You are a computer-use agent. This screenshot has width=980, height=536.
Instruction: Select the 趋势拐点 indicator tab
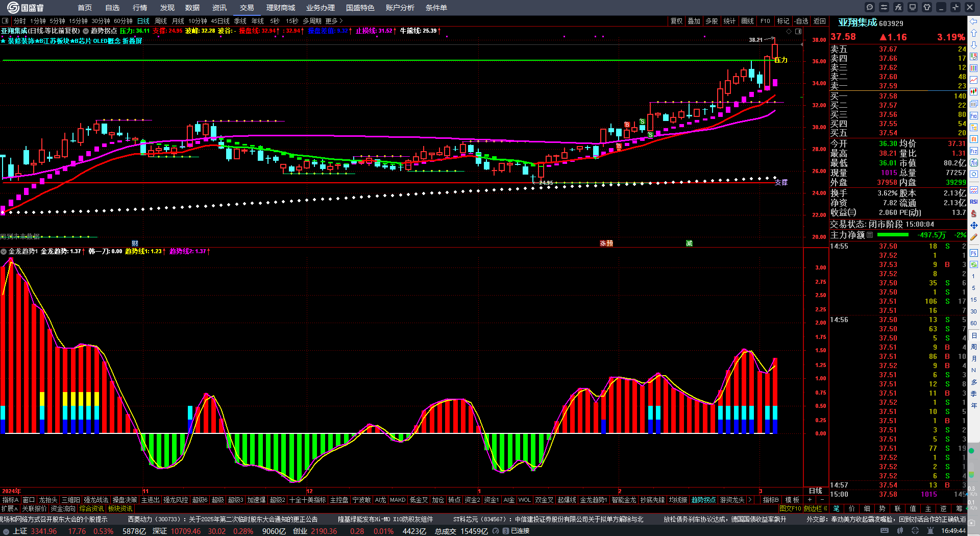704,500
